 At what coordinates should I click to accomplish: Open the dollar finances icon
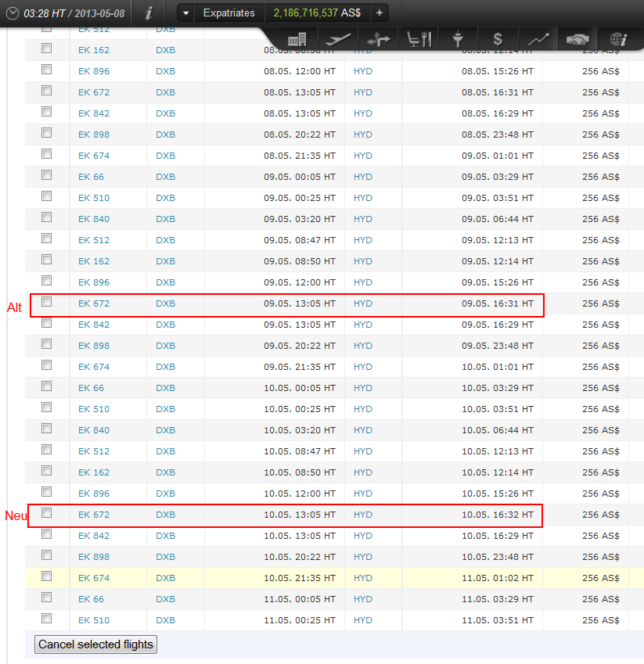498,39
